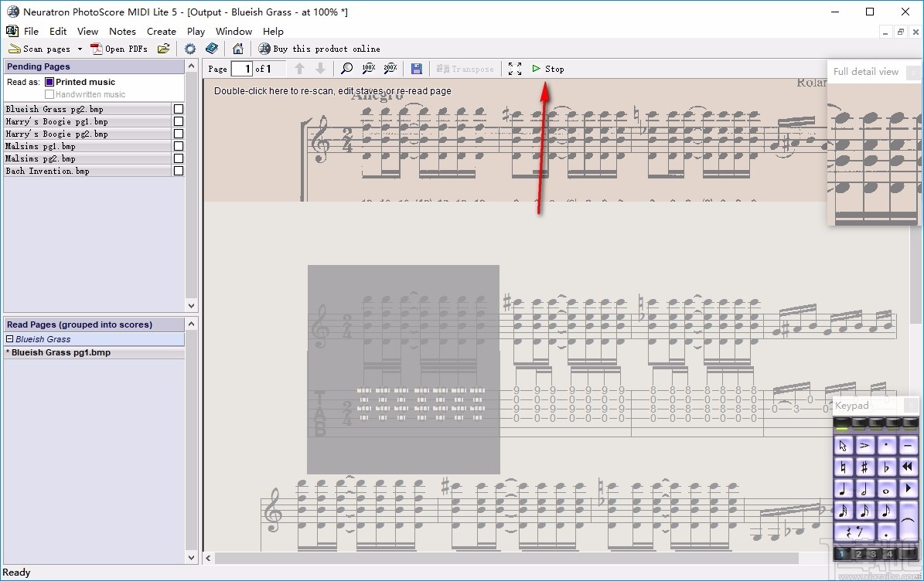Viewport: 924px width, 581px height.
Task: Select the natural sign on the Keypad
Action: point(844,467)
